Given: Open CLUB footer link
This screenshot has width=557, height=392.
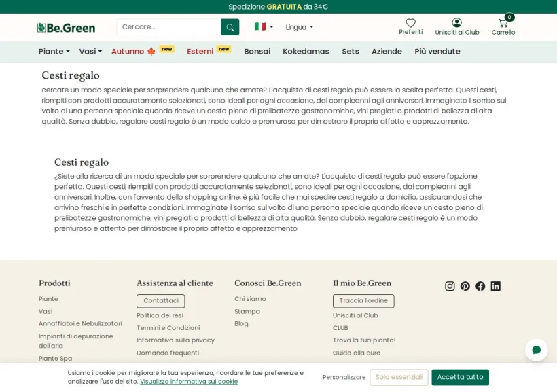Looking at the screenshot, I should point(340,327).
